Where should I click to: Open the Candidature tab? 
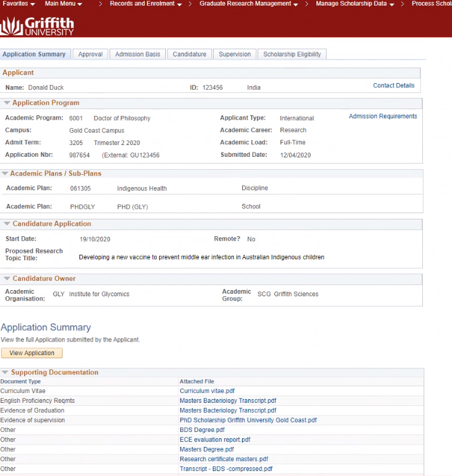point(189,55)
